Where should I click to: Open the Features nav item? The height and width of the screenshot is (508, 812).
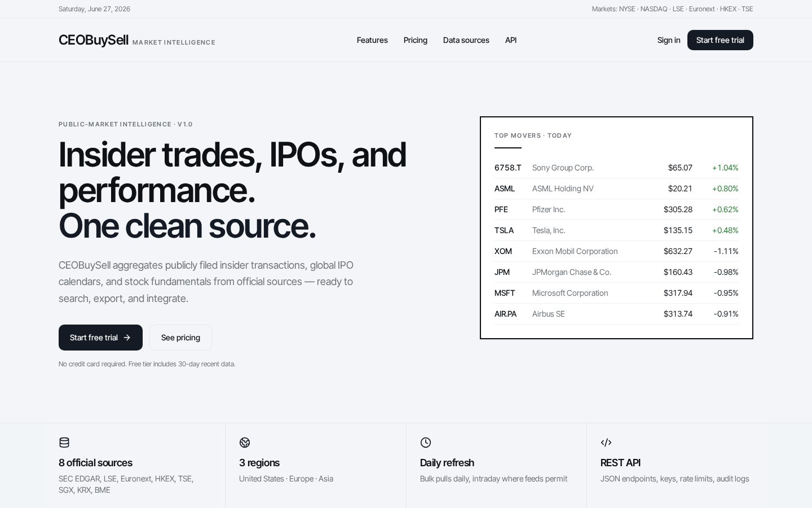pyautogui.click(x=372, y=40)
